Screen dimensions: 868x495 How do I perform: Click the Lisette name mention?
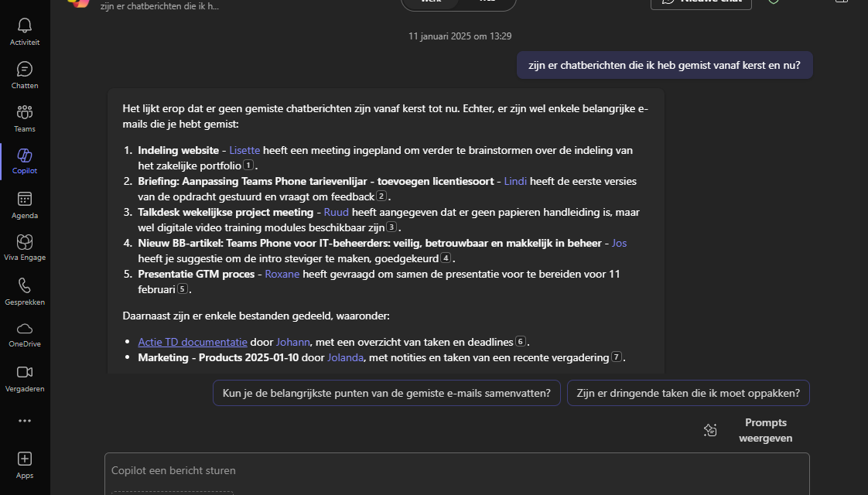tap(244, 150)
